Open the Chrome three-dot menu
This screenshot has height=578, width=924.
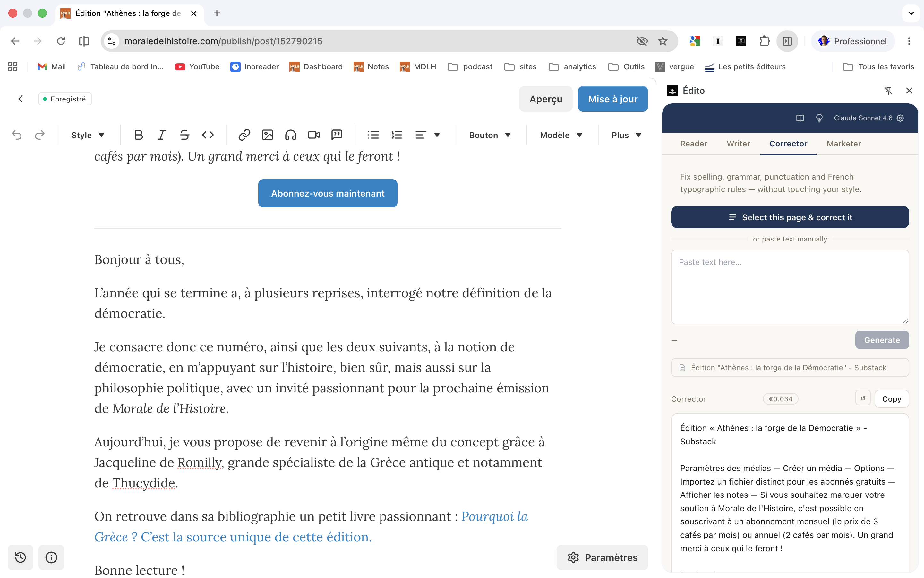point(909,41)
